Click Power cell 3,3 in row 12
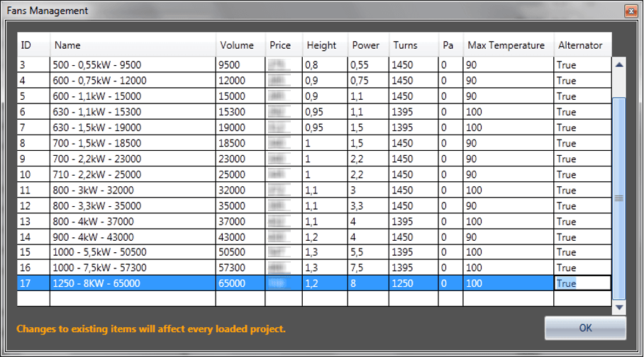 [368, 205]
